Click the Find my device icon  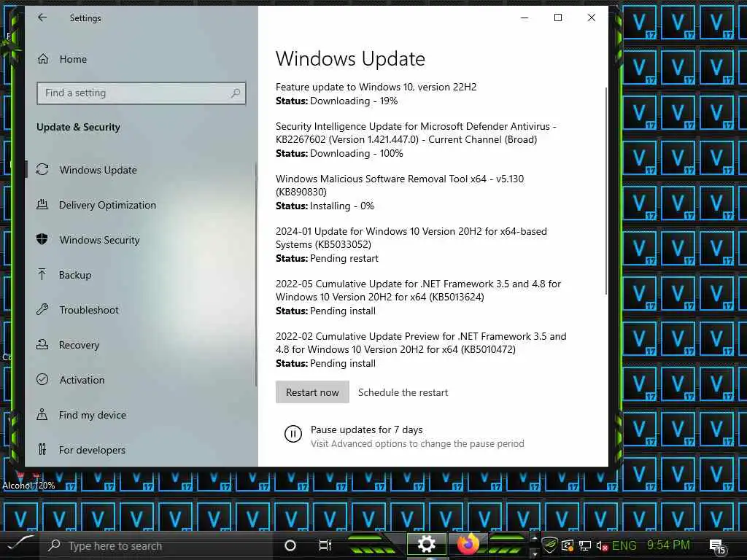pyautogui.click(x=42, y=415)
